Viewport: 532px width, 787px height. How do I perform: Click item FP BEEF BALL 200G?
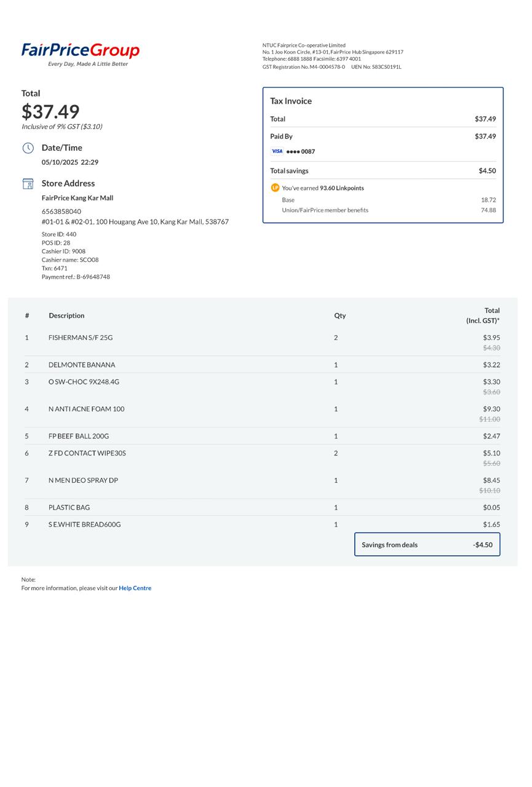tap(79, 436)
